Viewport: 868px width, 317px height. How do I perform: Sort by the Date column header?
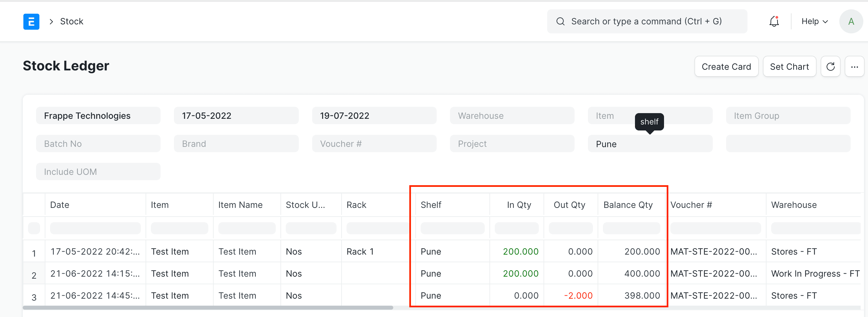point(95,205)
